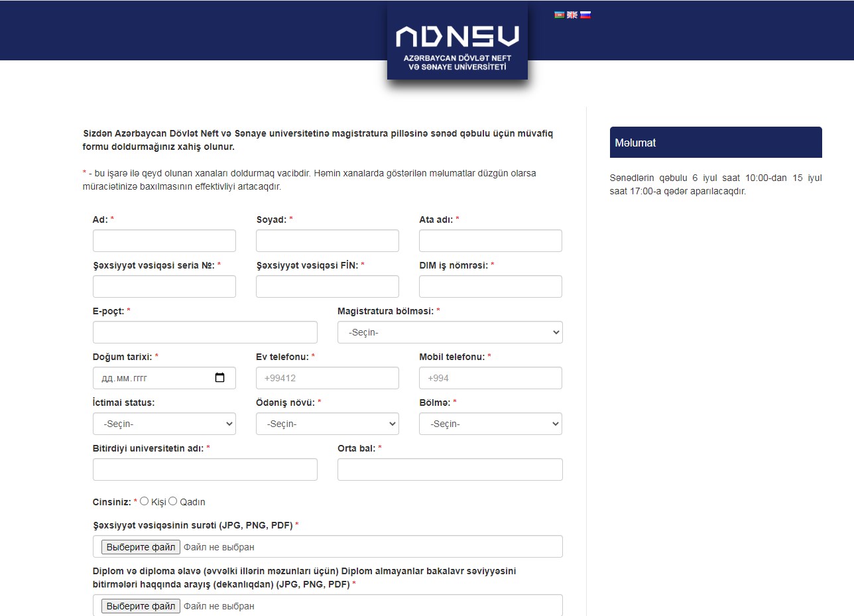The width and height of the screenshot is (854, 616).
Task: Expand the Bölmə dropdown
Action: coord(490,424)
